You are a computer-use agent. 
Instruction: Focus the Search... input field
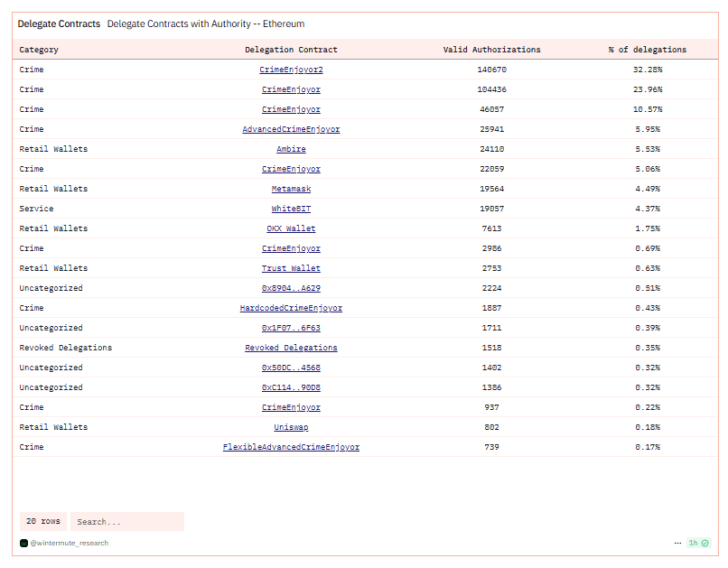(127, 522)
